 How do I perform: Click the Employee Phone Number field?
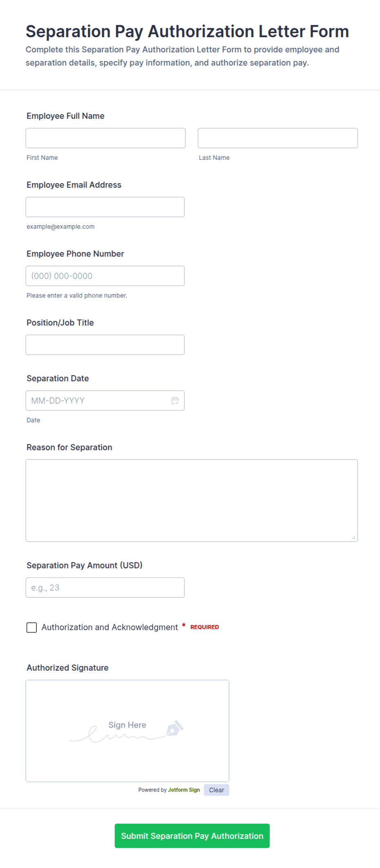[105, 276]
